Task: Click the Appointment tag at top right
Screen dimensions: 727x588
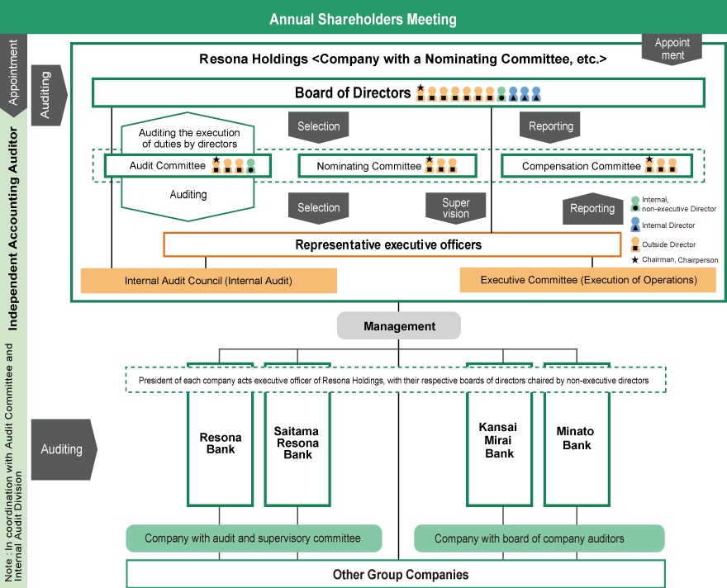Action: pyautogui.click(x=672, y=49)
